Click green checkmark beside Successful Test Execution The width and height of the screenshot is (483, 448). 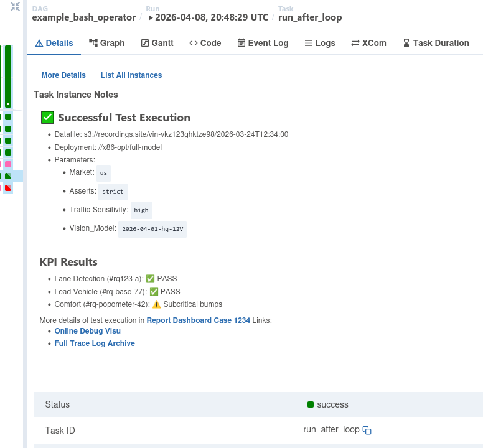click(x=48, y=118)
